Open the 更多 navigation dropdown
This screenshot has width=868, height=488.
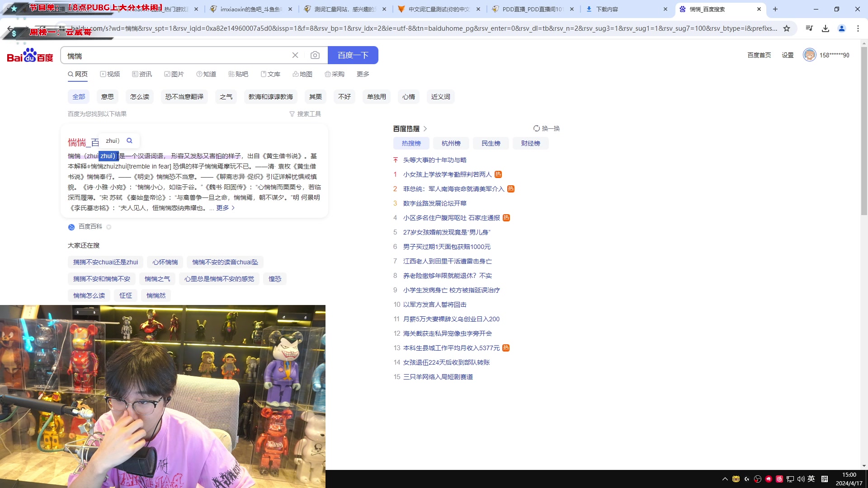click(x=362, y=74)
